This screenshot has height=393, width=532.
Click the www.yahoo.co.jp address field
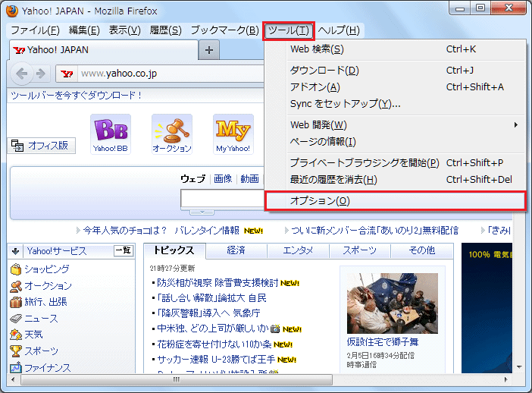(171, 74)
